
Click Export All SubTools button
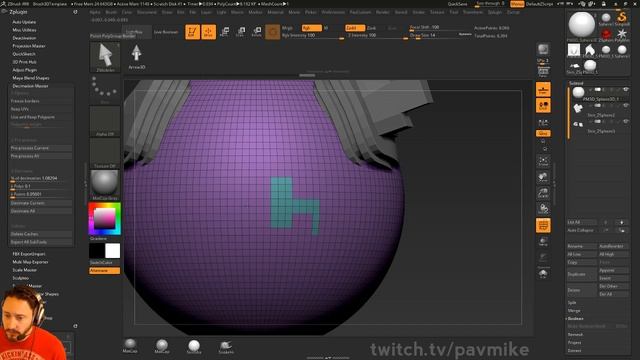[41, 242]
